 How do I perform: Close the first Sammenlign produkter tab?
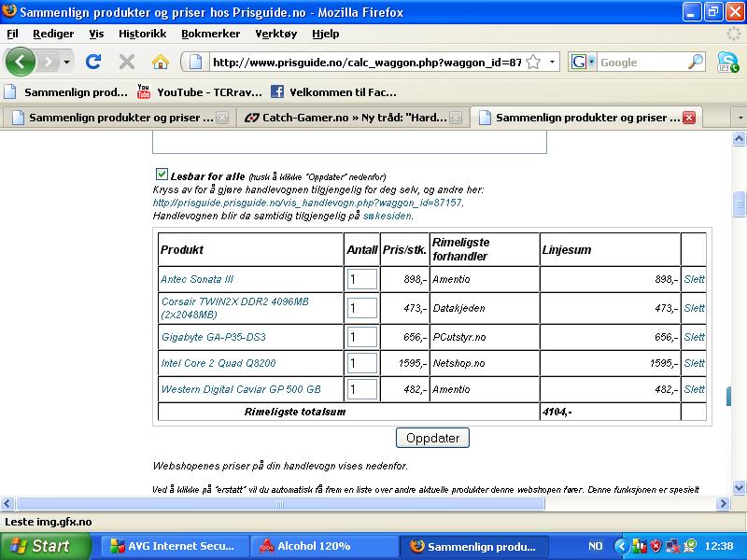coord(222,118)
